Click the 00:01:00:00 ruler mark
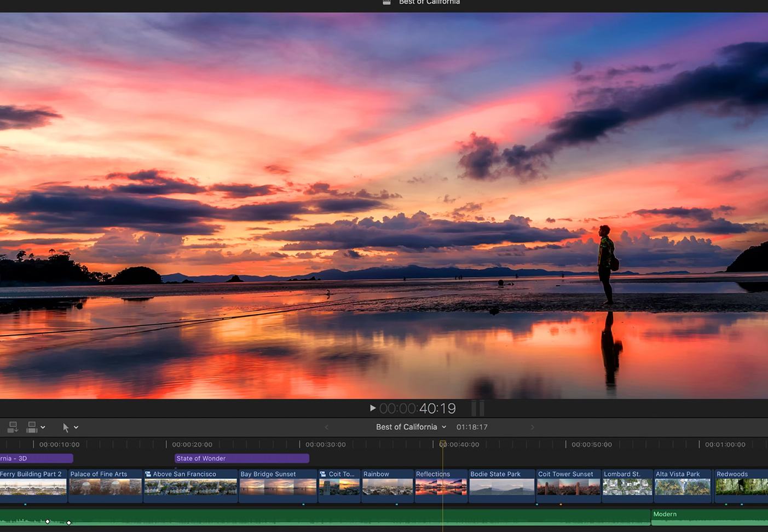This screenshot has width=768, height=532. pos(725,444)
